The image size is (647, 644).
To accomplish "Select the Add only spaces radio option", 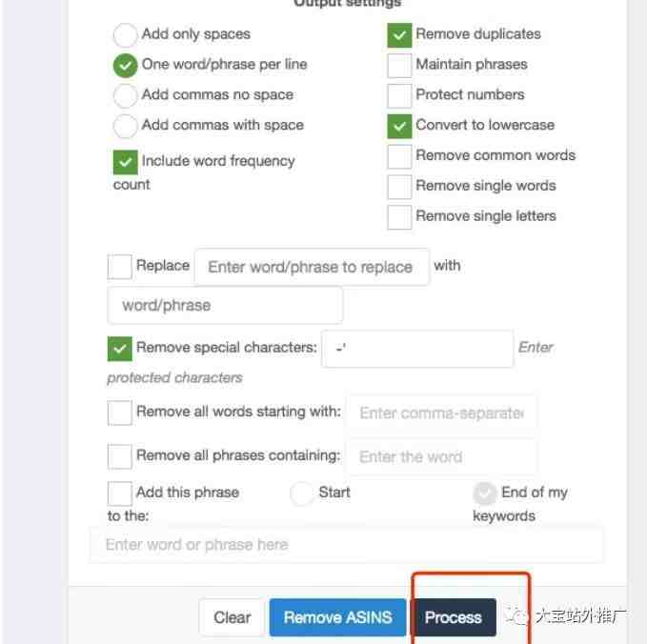I will [x=125, y=34].
